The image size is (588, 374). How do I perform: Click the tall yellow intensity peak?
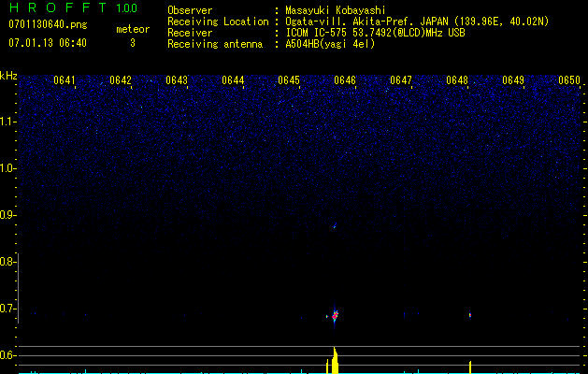click(335, 360)
